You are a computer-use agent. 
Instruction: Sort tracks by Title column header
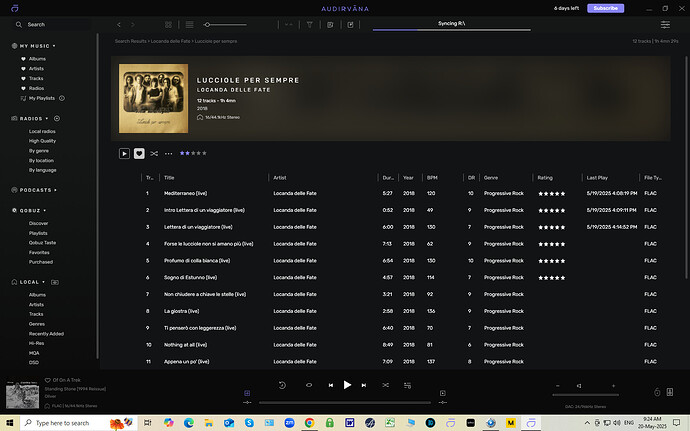(x=169, y=178)
